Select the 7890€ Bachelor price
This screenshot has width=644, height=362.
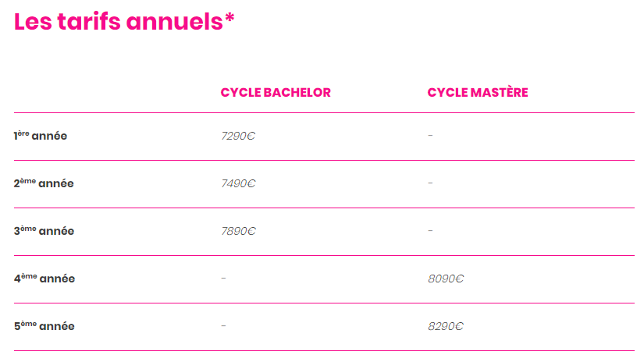238,231
